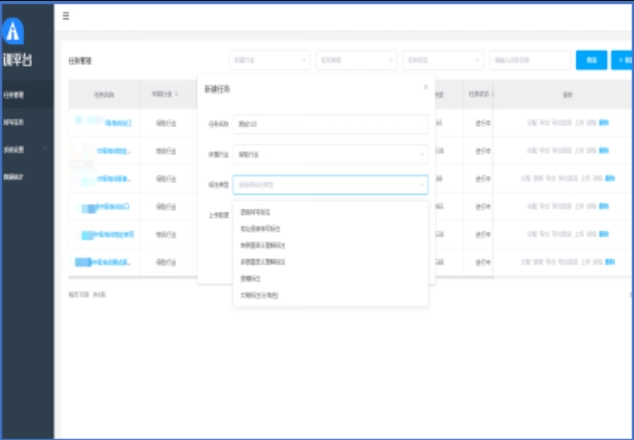Click sort arrows on 任务状态 column header
The image size is (634, 440).
pyautogui.click(x=492, y=94)
